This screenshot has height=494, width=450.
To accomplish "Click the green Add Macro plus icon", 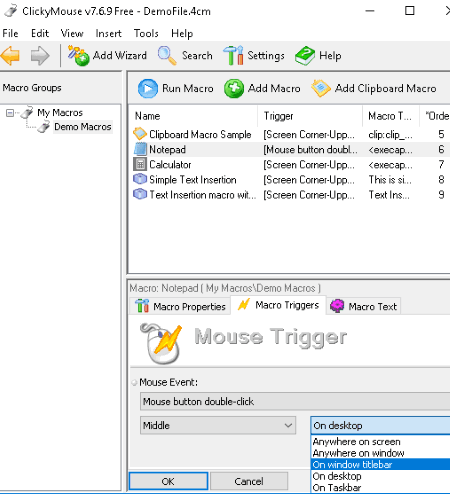I will pyautogui.click(x=234, y=89).
